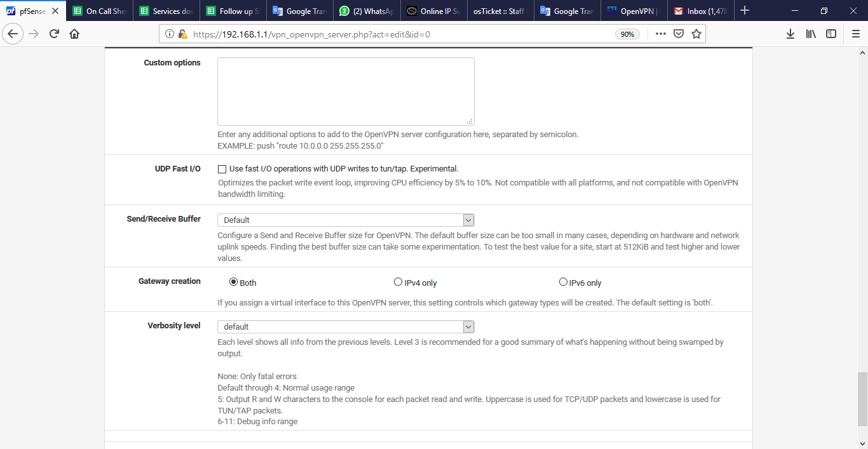Enable UDP Fast I/O checkbox

point(222,169)
